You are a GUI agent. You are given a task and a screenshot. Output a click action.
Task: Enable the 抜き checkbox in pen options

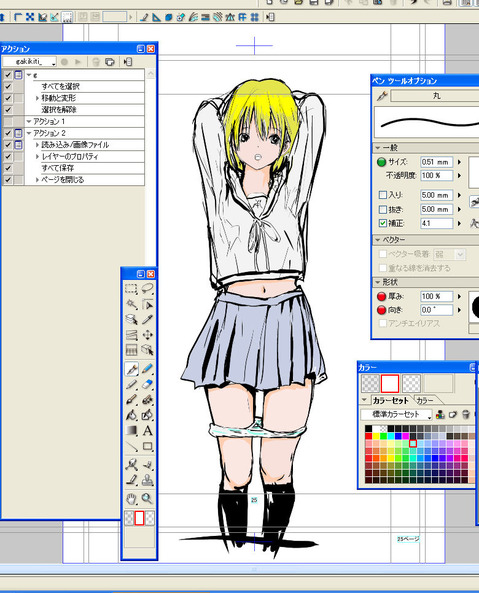pos(383,209)
